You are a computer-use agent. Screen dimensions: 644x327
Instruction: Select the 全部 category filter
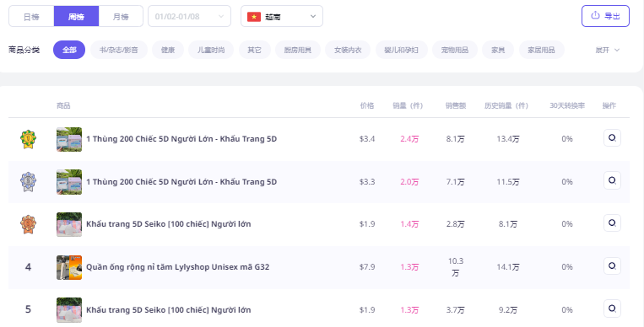[x=69, y=50]
